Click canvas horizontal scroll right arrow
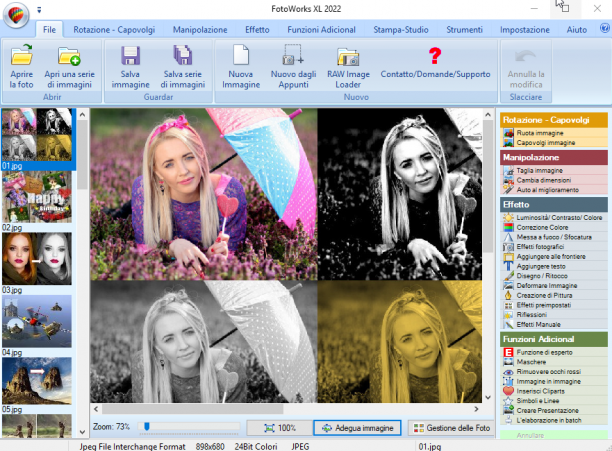This screenshot has width=612, height=451. click(476, 409)
